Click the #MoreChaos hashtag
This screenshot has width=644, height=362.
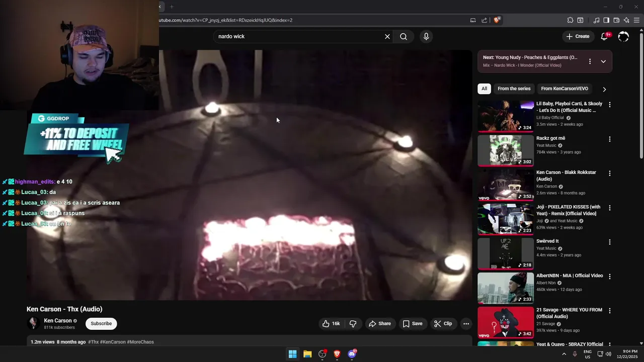140,342
